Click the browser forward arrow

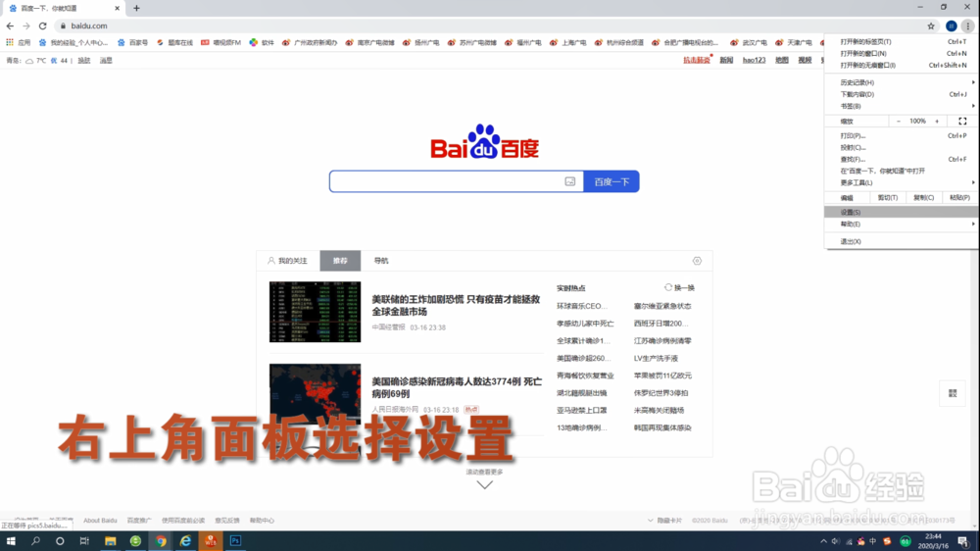(x=26, y=25)
